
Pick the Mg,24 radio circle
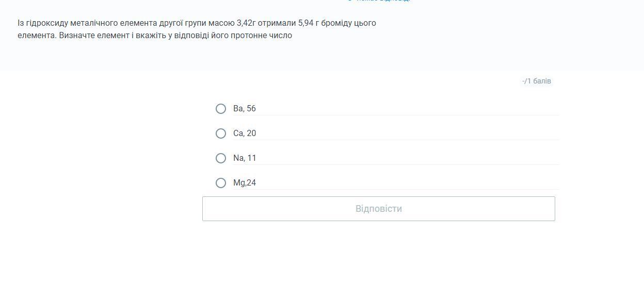221,183
